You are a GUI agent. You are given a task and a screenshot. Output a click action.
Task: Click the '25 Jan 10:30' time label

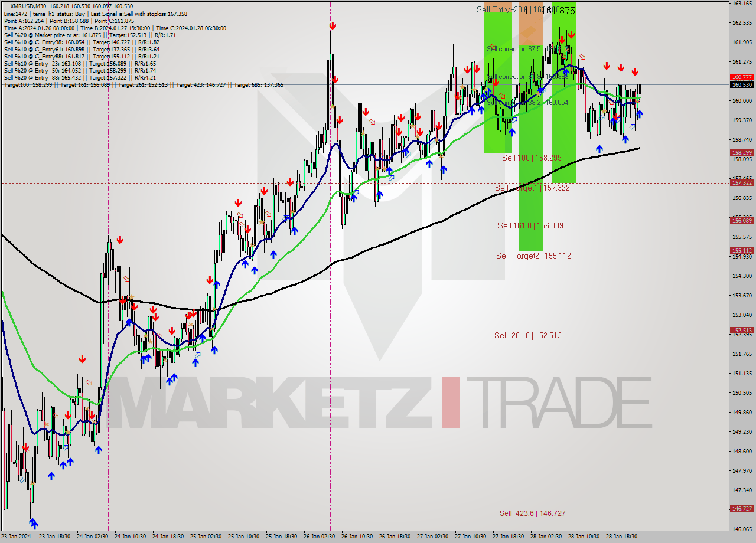(244, 537)
